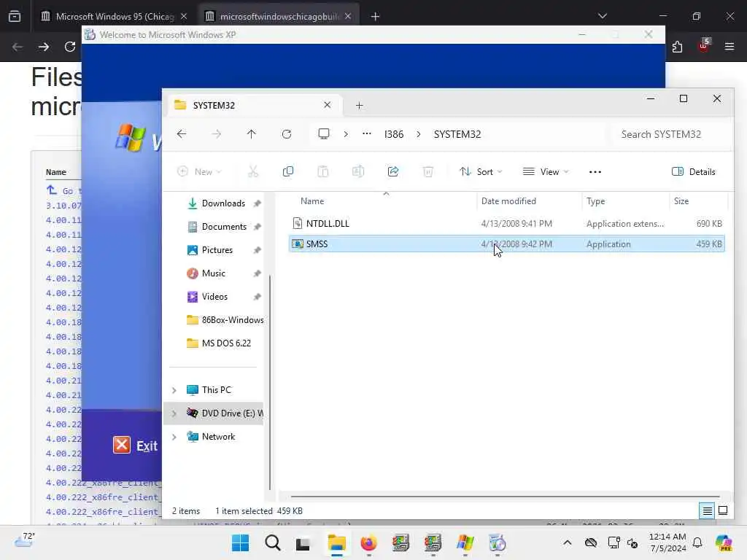Open See more ellipsis in Explorer toolbar
747x560 pixels.
click(595, 172)
